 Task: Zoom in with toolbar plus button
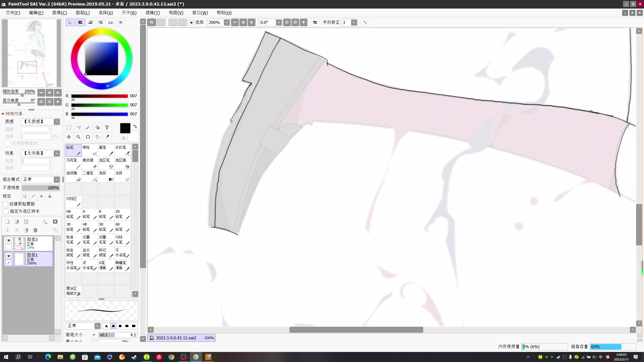pos(243,22)
